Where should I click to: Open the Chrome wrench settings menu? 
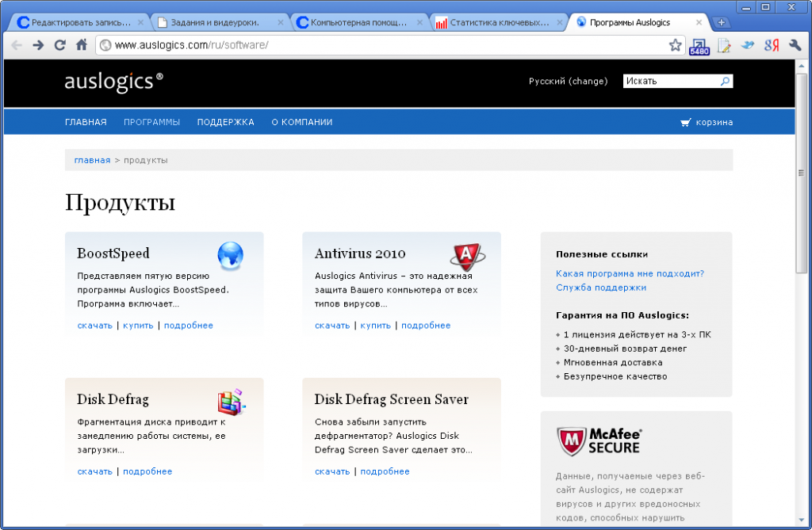[x=795, y=45]
